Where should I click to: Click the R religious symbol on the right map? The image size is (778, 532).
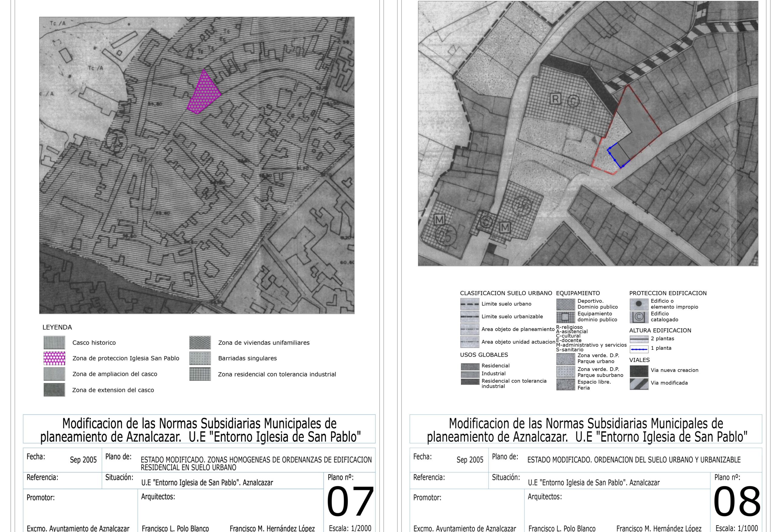pos(555,99)
